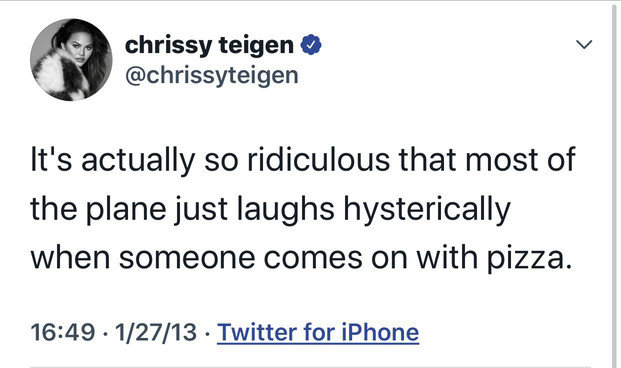
Task: Click the 1/27/13 date
Action: [x=156, y=332]
